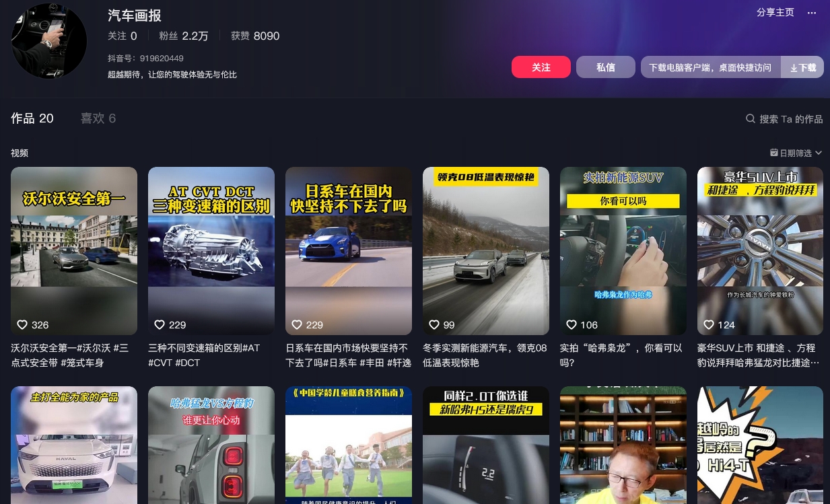
Task: Click the red 关注 follow button
Action: [541, 67]
